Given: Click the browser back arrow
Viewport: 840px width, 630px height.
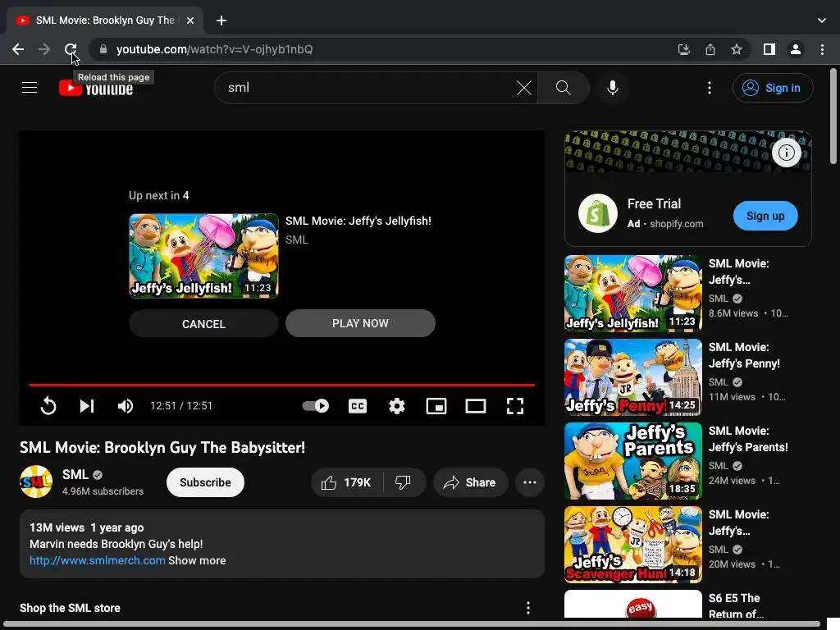Looking at the screenshot, I should 18,49.
